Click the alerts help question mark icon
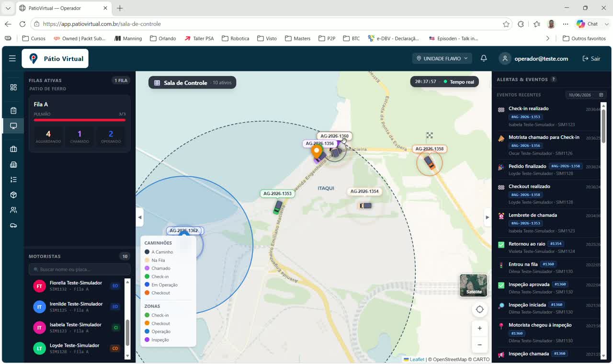This screenshot has width=613, height=364. coord(554,80)
